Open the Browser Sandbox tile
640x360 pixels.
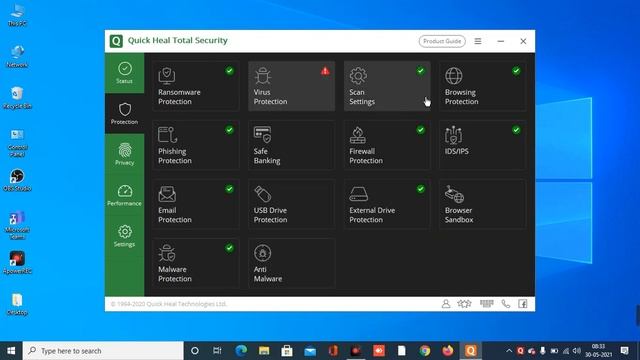point(482,204)
